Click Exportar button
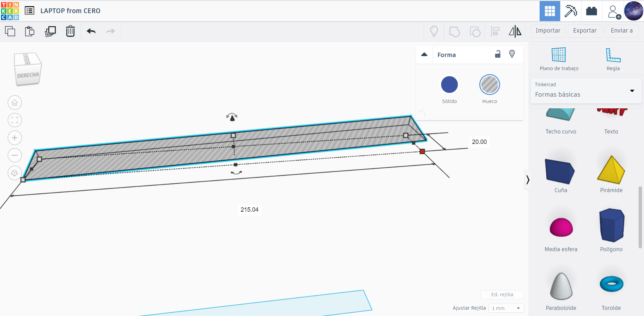 click(585, 31)
